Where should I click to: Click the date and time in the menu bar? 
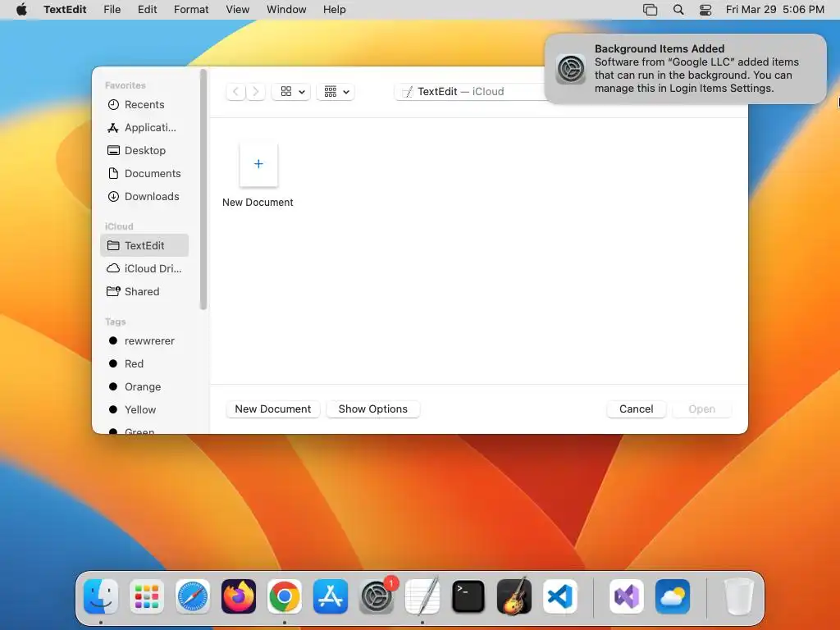point(774,10)
